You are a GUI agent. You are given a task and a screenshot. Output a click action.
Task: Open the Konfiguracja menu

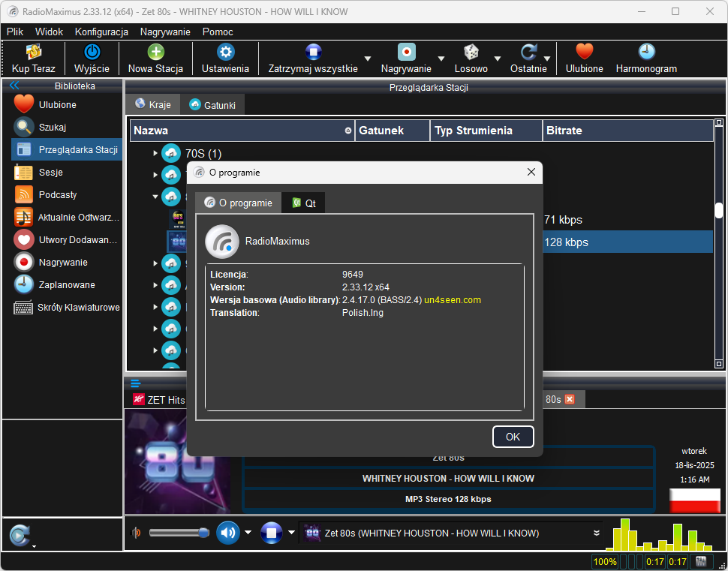tap(101, 32)
